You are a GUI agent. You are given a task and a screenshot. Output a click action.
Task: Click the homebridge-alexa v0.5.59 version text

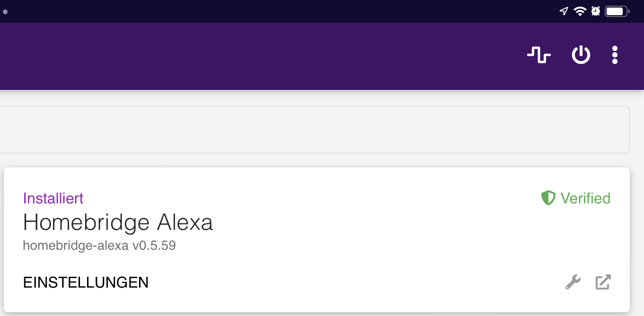[x=99, y=246]
